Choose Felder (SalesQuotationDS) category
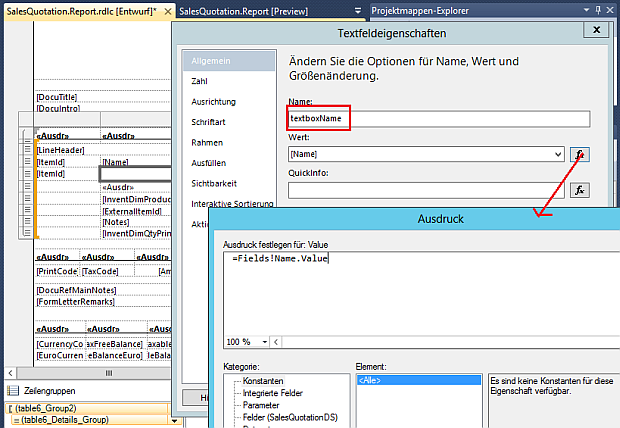The width and height of the screenshot is (620, 428). tap(292, 417)
